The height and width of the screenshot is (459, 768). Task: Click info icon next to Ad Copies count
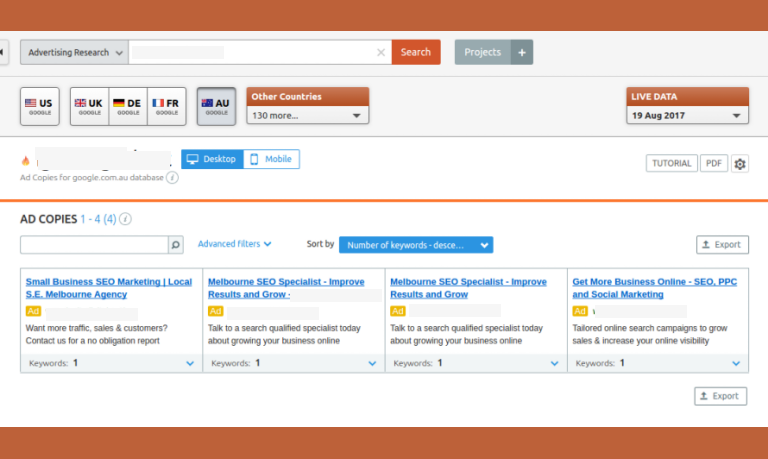tap(126, 219)
